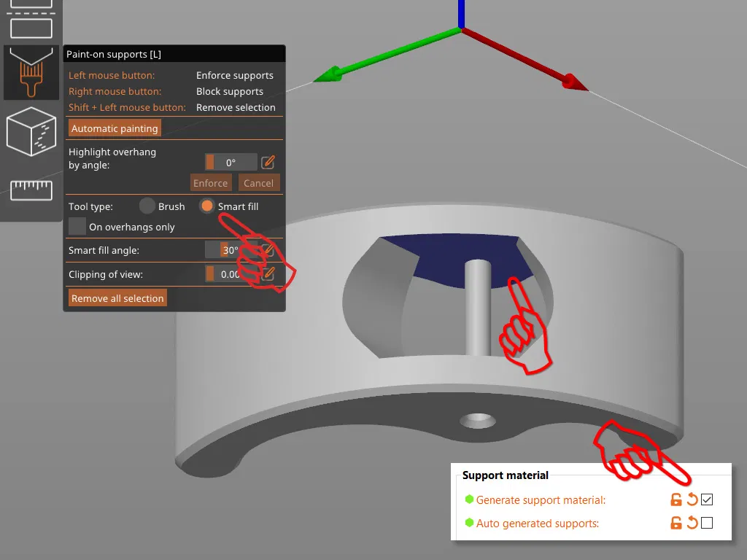Click the Cancel button
Viewport: 747px width, 560px height.
pos(259,183)
